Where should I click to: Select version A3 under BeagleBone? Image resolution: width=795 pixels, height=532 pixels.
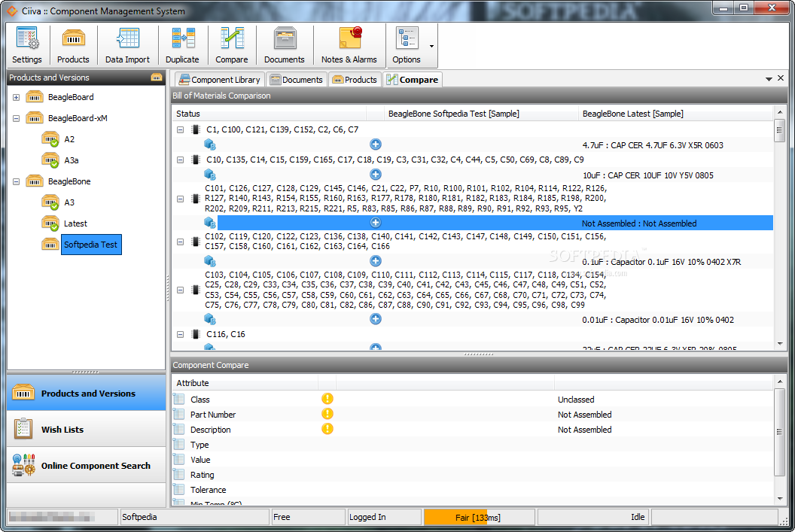point(69,202)
